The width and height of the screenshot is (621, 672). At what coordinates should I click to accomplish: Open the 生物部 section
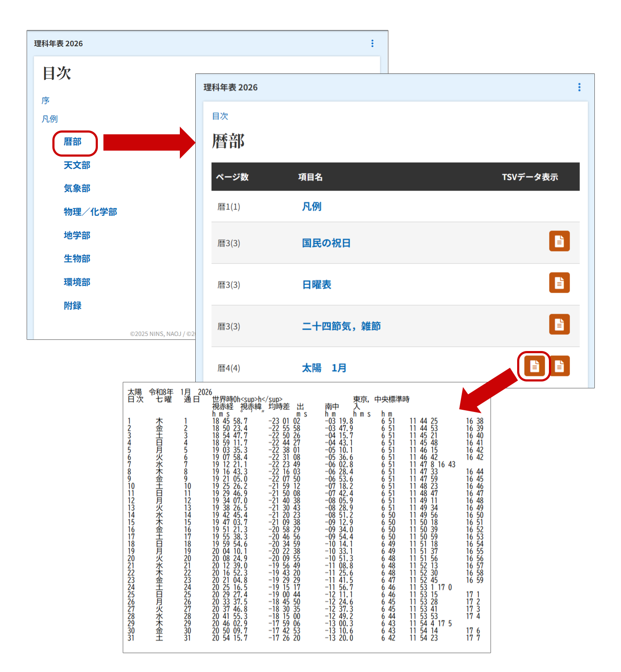pyautogui.click(x=77, y=259)
